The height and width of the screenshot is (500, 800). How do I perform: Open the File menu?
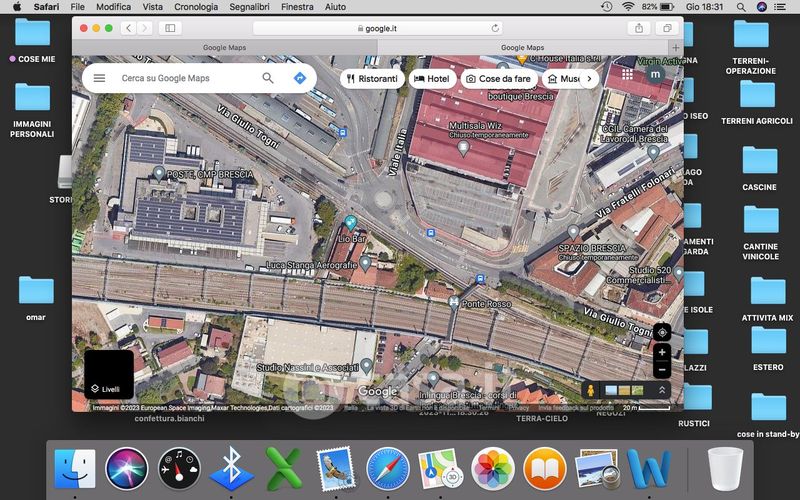[78, 7]
